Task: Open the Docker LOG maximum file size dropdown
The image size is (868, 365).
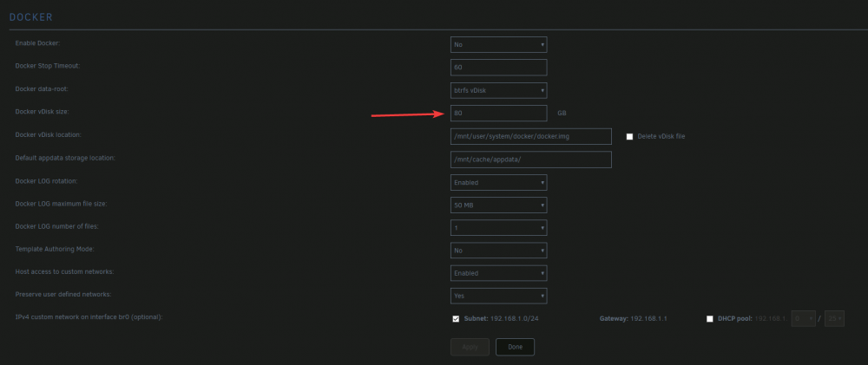Action: pyautogui.click(x=498, y=205)
